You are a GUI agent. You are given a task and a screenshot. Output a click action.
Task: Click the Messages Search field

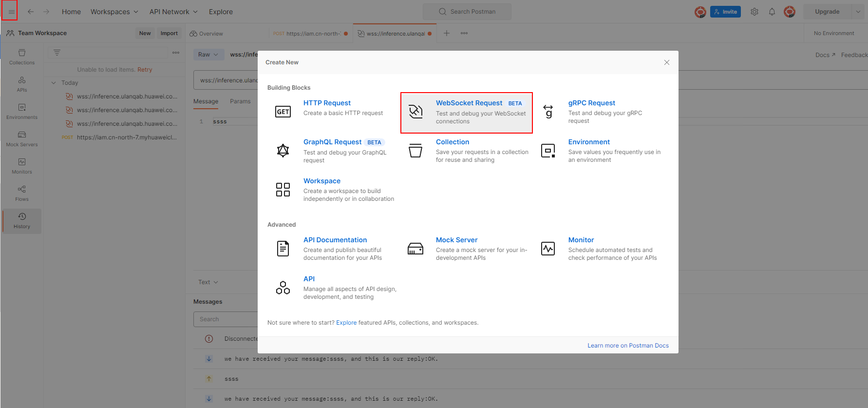[226, 319]
